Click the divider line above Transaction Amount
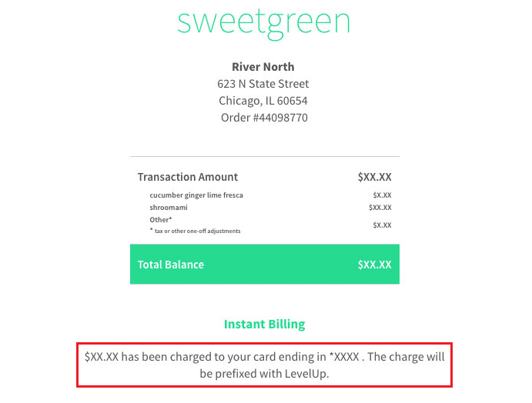Screen dimensions: 532x403 point(265,157)
